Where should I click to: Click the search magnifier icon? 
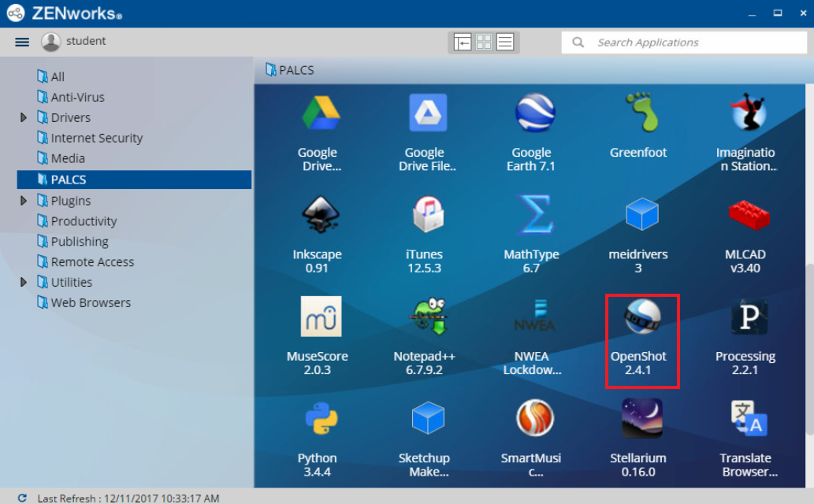(578, 42)
